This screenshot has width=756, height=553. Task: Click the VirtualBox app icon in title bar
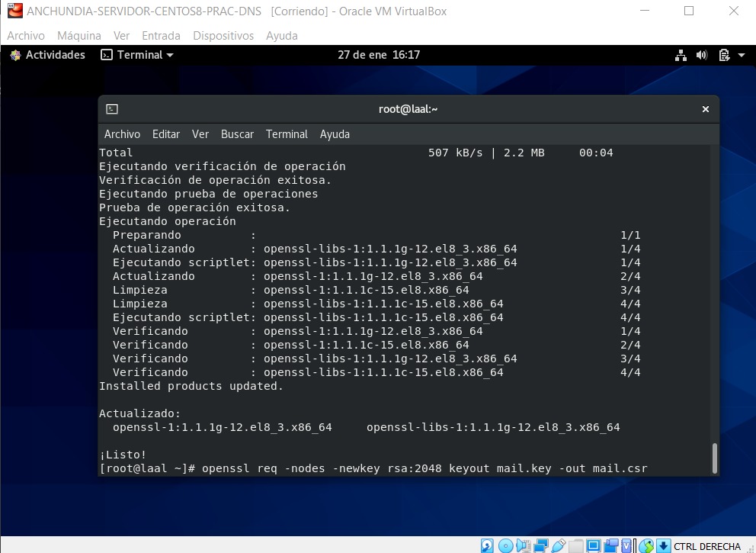click(15, 11)
